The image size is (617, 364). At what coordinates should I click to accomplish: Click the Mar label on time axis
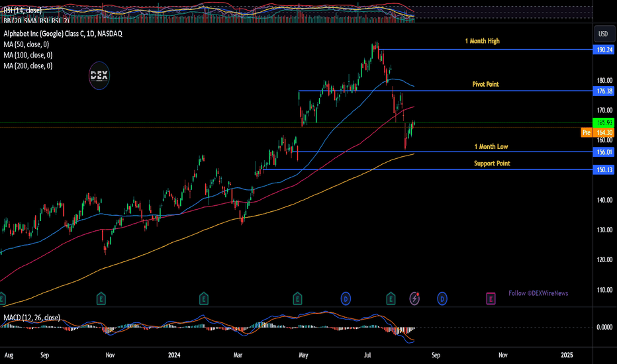coord(238,355)
